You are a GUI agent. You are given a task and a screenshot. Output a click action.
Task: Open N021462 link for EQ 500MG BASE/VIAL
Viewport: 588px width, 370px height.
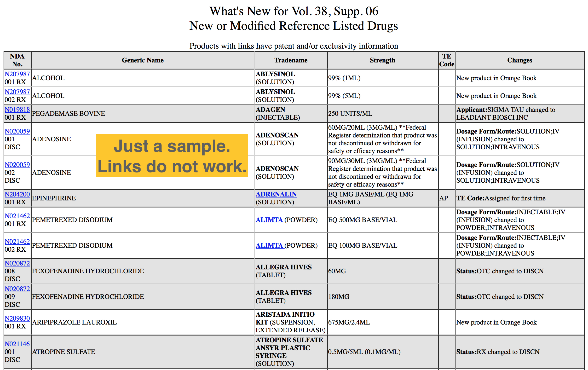click(x=17, y=216)
